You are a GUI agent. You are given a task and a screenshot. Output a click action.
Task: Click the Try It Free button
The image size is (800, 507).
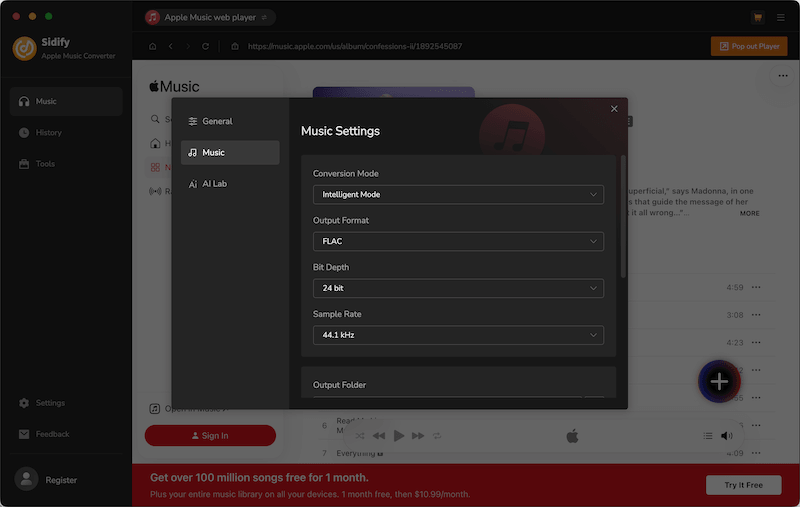pyautogui.click(x=743, y=485)
